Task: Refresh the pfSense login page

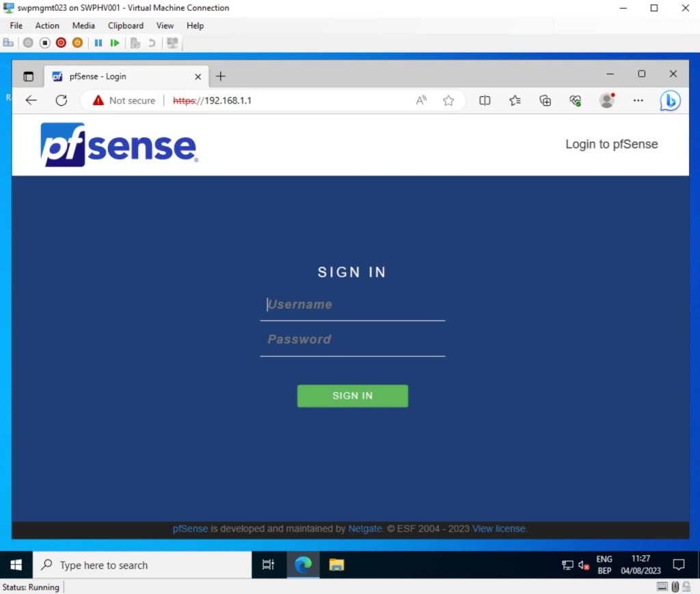Action: click(61, 100)
